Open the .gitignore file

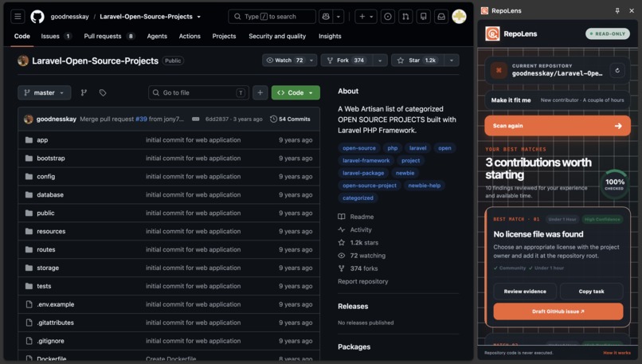pos(50,341)
